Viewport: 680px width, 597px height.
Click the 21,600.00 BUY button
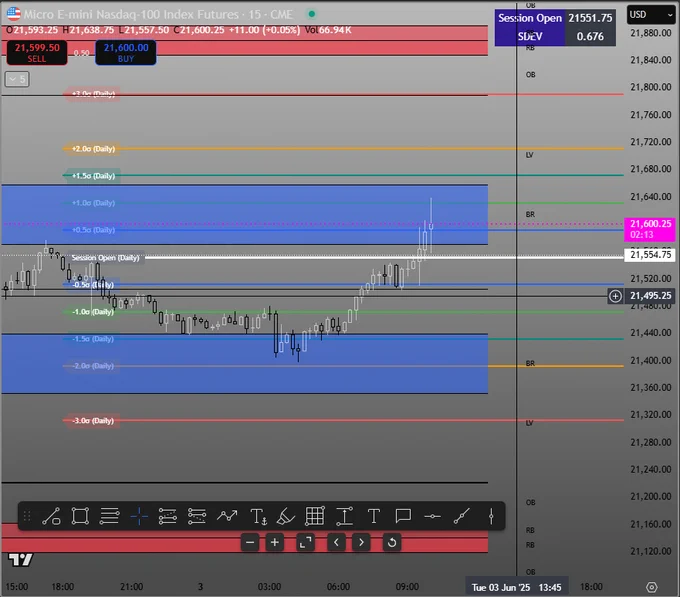coord(126,52)
